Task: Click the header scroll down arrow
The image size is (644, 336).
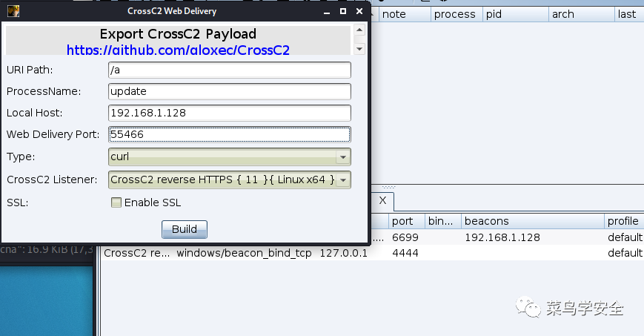Action: [x=359, y=49]
